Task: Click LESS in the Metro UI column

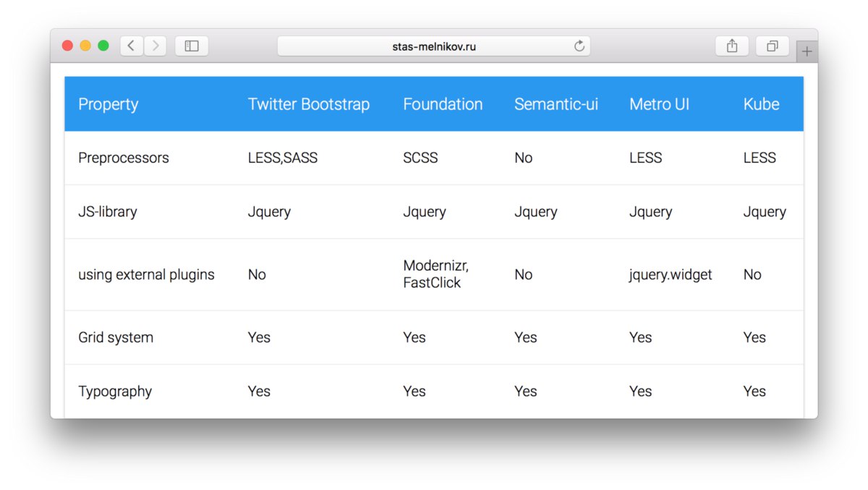Action: point(645,158)
